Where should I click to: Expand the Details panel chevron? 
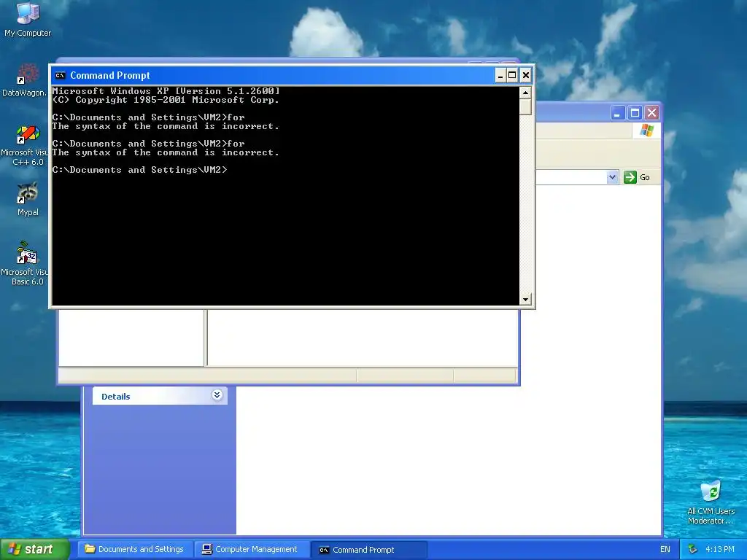coord(217,394)
